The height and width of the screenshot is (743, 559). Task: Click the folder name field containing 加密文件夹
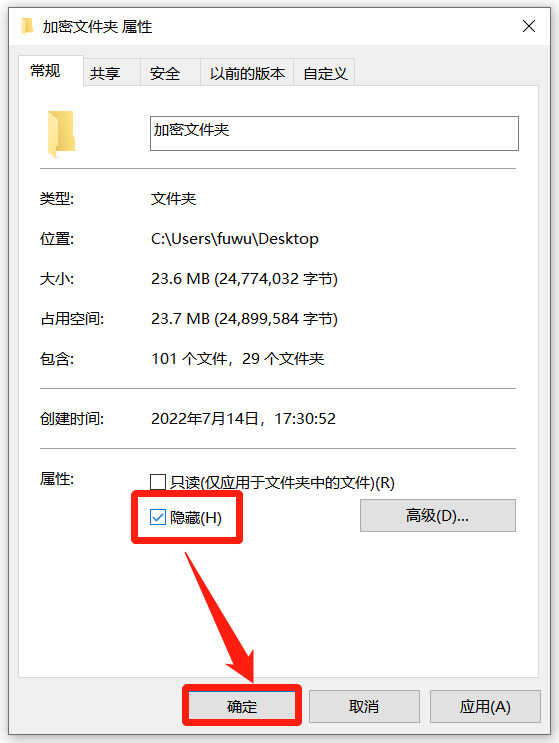[x=334, y=133]
